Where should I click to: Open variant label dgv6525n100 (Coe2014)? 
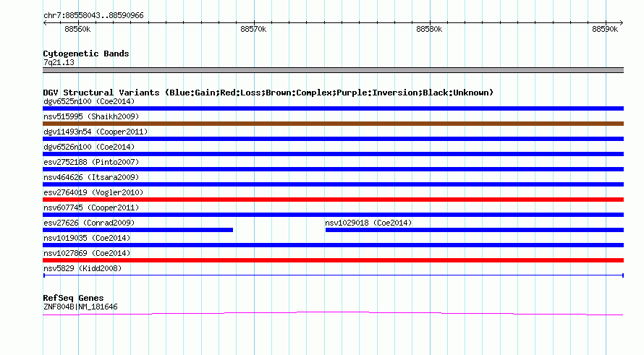pos(89,101)
